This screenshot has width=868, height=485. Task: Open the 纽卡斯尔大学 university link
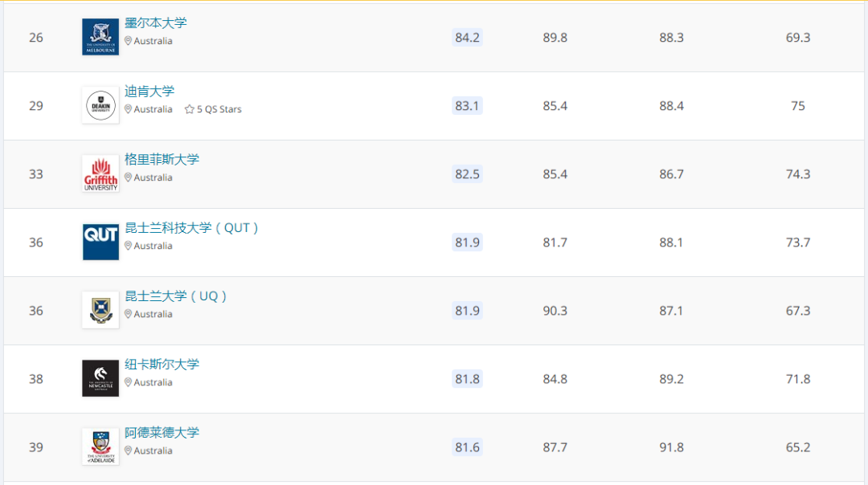(x=162, y=364)
